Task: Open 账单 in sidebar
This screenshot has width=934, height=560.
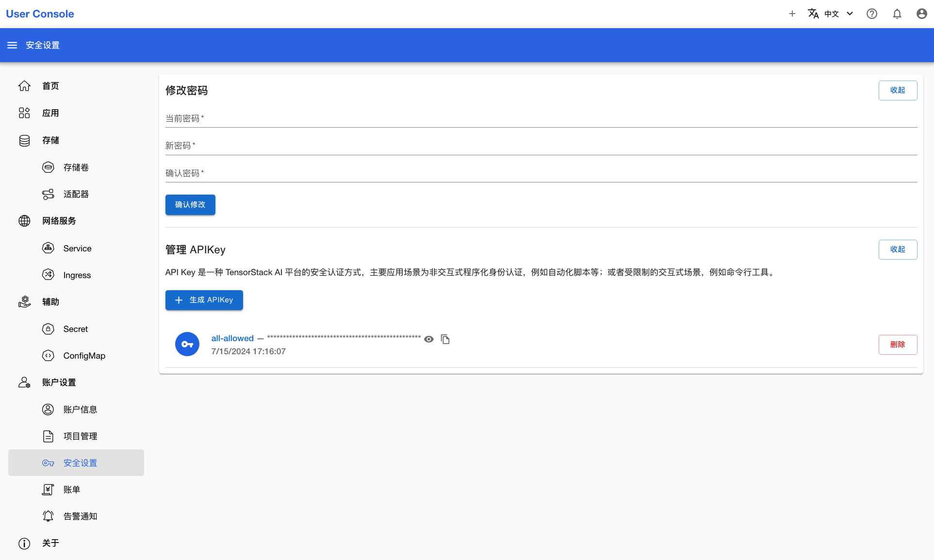Action: pos(76,490)
